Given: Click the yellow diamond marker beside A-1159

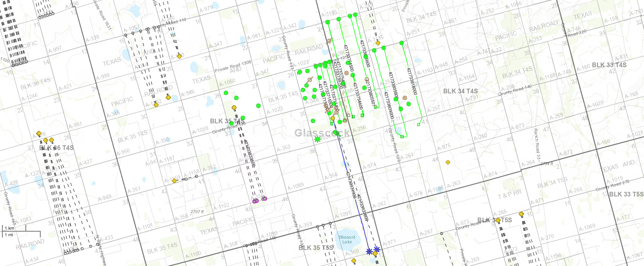Looking at the screenshot, I should pyautogui.click(x=174, y=181).
